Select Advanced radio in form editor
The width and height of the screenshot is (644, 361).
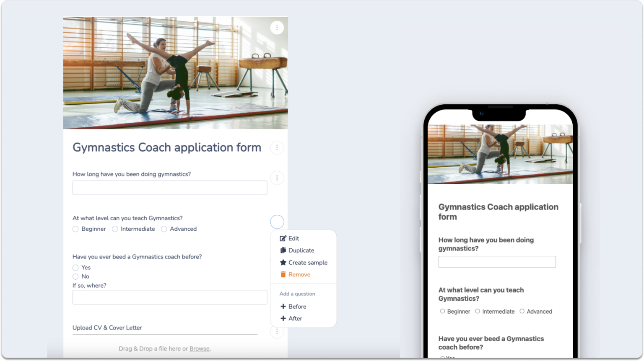164,229
